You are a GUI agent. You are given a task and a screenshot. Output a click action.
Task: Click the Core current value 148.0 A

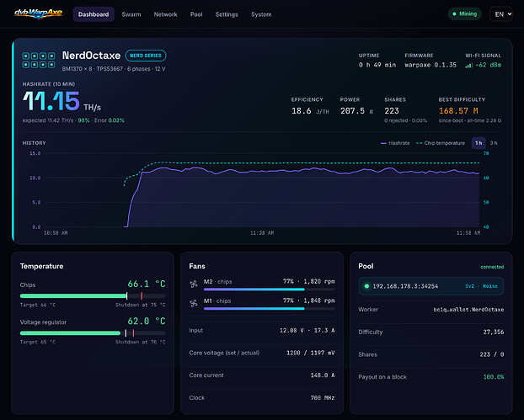(323, 375)
